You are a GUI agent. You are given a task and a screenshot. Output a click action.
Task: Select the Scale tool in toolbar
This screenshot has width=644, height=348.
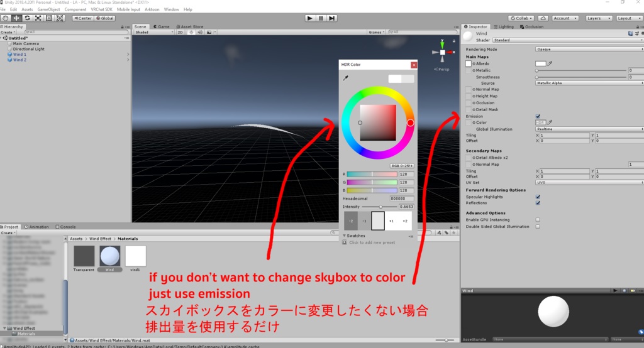point(38,18)
